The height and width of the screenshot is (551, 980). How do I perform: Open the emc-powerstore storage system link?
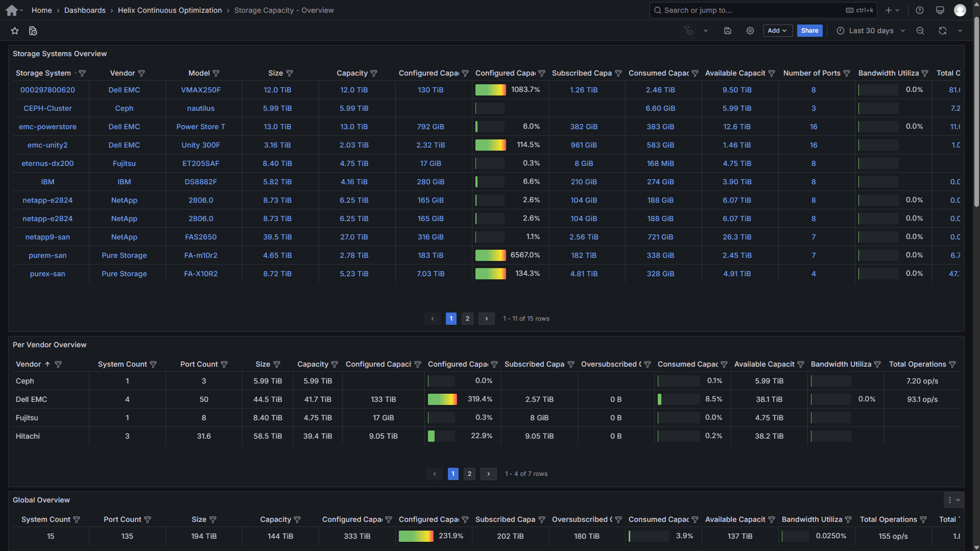coord(47,127)
